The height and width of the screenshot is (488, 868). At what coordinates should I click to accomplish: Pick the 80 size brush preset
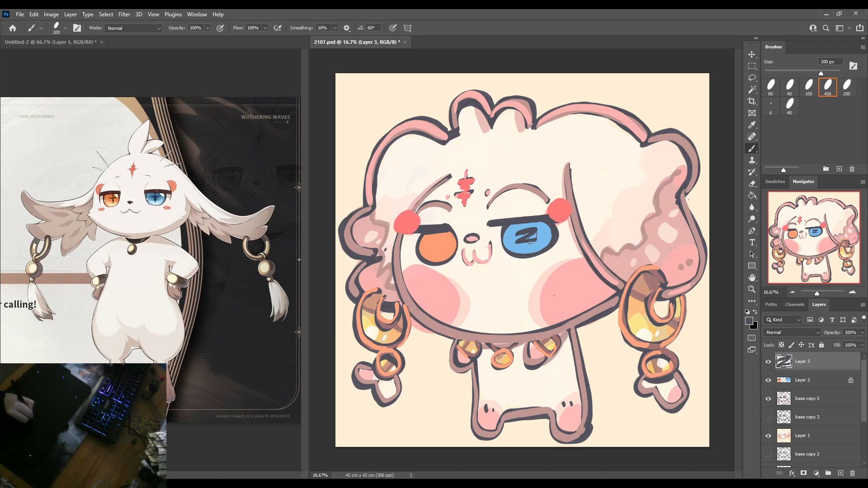click(x=771, y=87)
